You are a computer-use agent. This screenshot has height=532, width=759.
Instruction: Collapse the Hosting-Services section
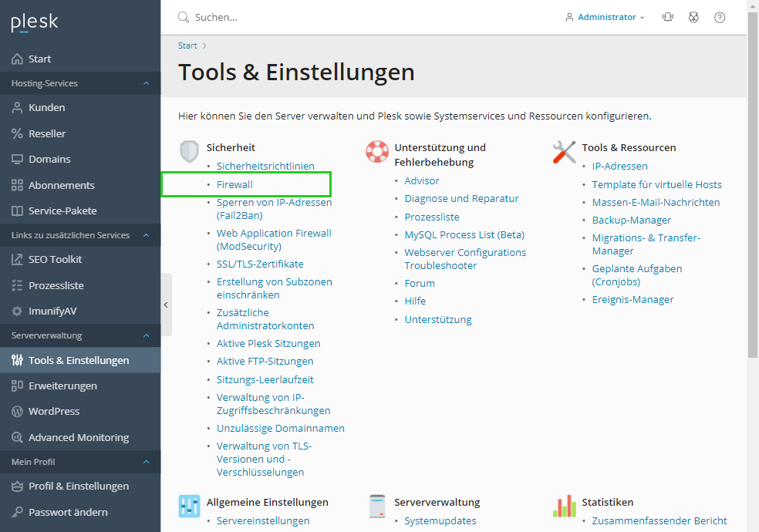147,83
